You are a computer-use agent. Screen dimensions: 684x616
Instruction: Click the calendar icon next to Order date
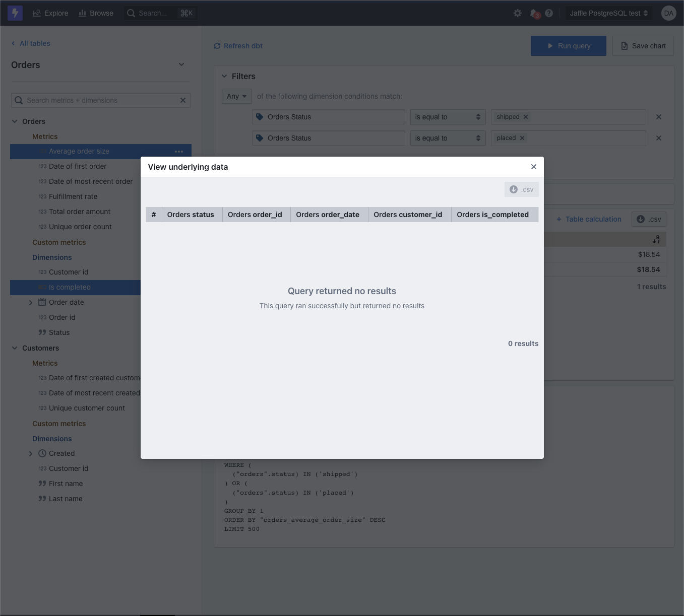(x=42, y=302)
